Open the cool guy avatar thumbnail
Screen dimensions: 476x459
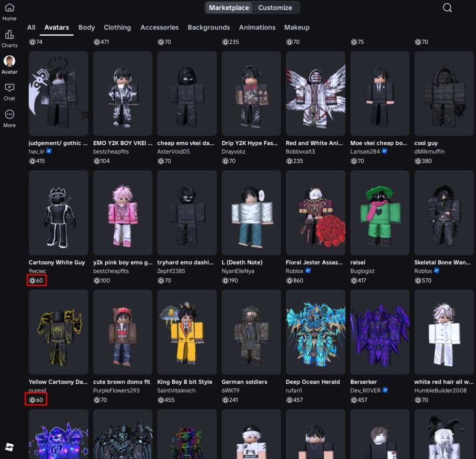pos(444,93)
